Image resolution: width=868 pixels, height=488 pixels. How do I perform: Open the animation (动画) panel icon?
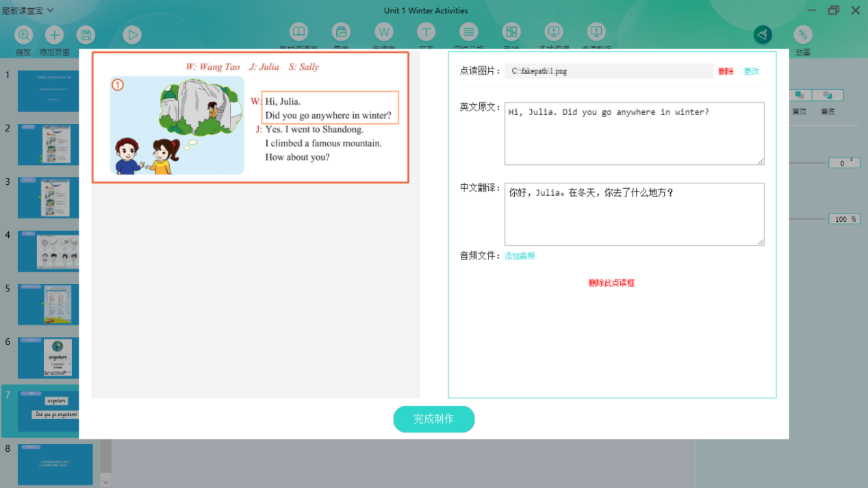tap(802, 35)
